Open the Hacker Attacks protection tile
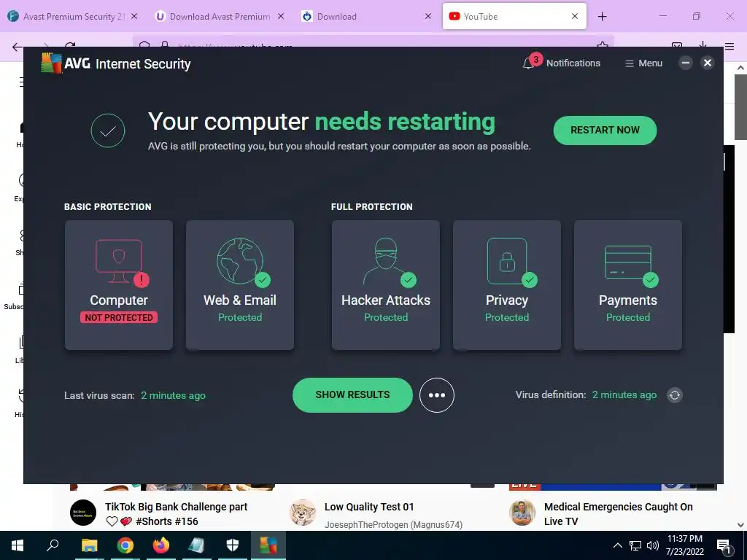 pos(385,285)
